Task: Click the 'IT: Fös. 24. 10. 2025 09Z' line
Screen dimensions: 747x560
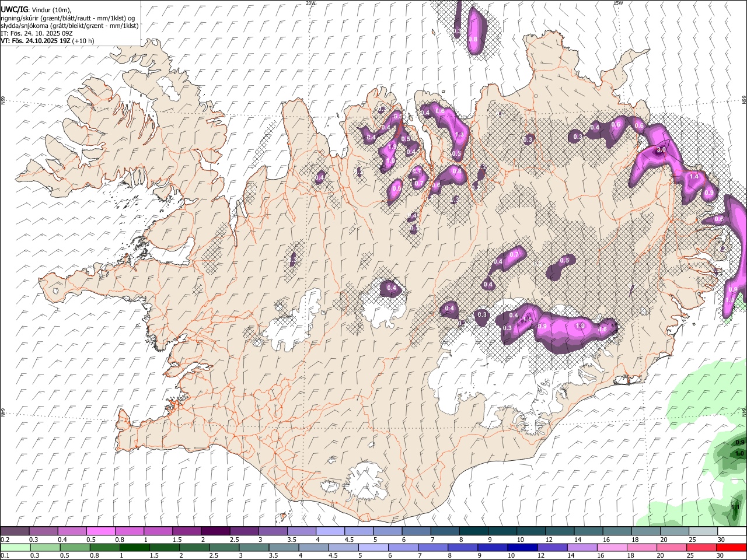Action: coord(36,33)
